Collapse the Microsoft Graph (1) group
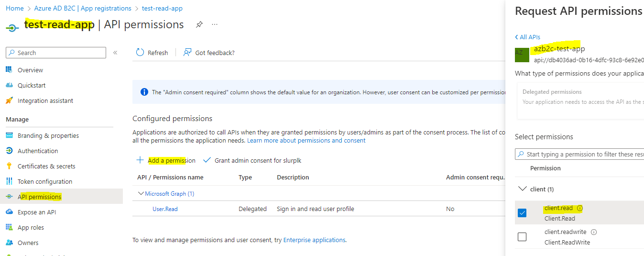 point(141,194)
